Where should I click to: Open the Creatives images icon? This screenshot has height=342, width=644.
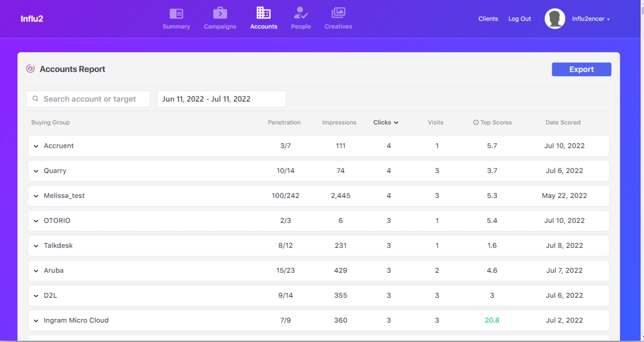(338, 13)
